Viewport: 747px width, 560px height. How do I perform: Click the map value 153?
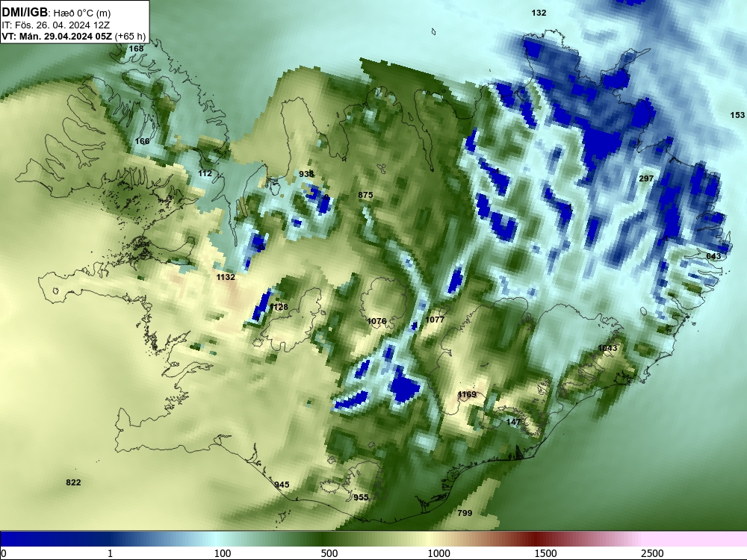point(737,115)
